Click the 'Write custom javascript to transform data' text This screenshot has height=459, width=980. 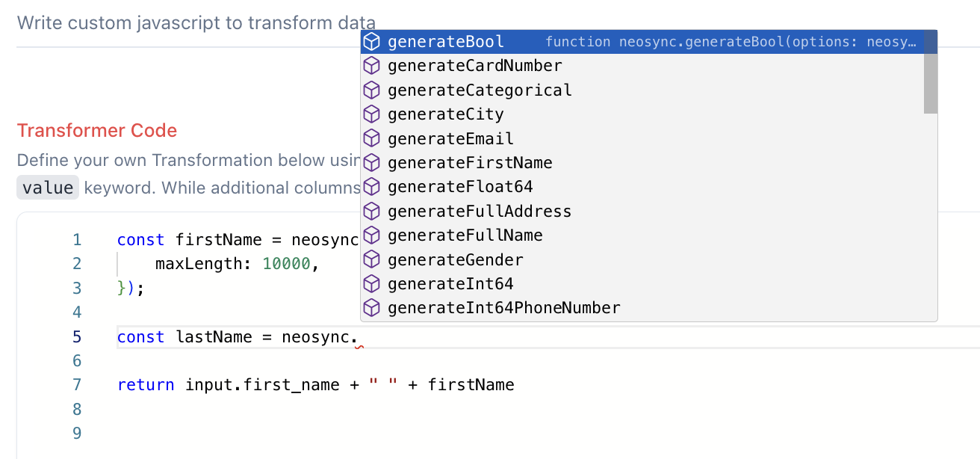point(196,22)
